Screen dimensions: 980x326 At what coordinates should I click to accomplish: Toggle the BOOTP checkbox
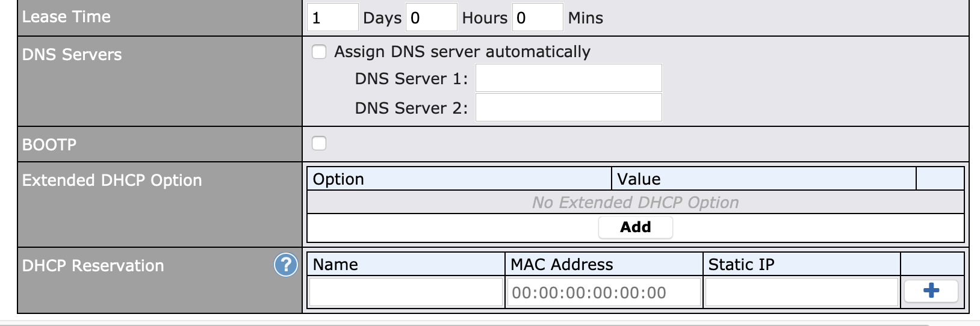tap(319, 143)
